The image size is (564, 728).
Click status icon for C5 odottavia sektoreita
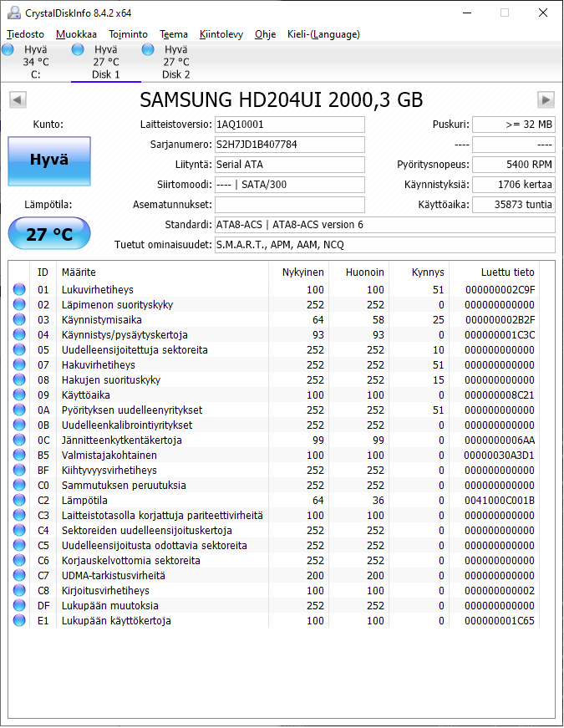19,546
